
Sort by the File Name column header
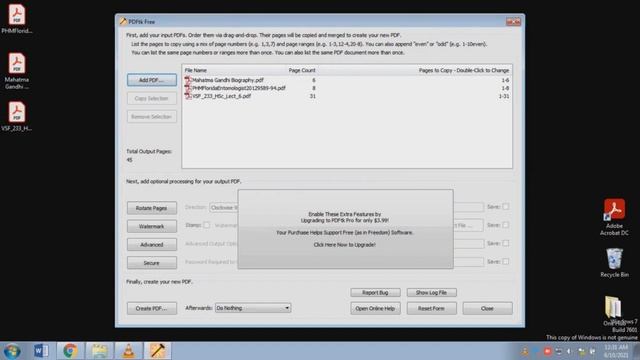point(196,70)
